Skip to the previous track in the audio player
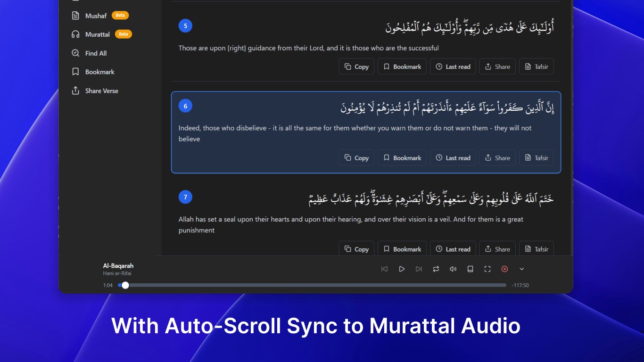 384,269
